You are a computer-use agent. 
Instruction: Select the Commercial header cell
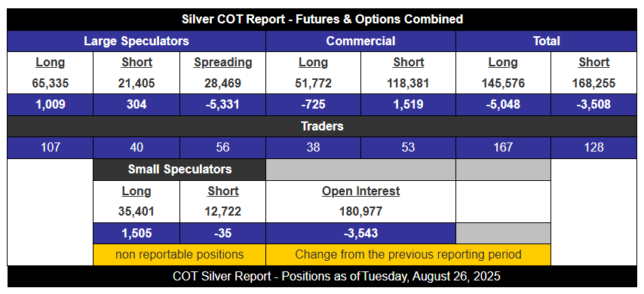(x=360, y=41)
